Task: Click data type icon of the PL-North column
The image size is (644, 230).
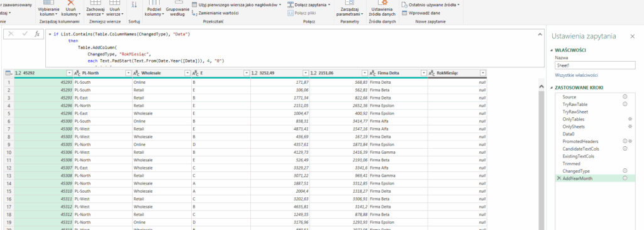Action: coord(77,73)
